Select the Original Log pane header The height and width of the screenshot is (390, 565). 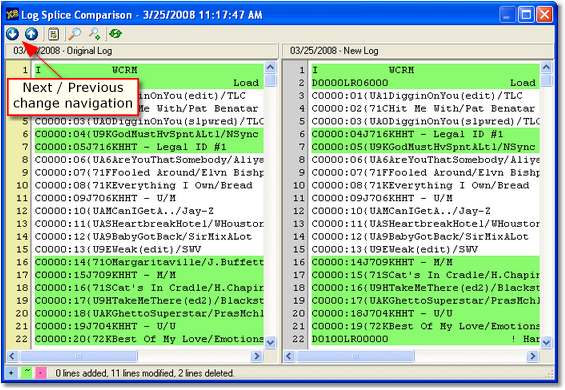[141, 51]
